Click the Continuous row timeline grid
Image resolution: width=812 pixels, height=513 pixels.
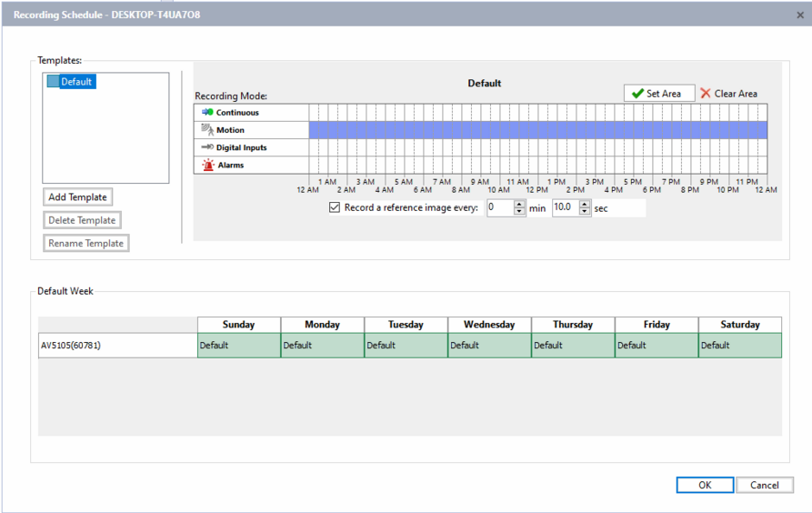point(538,113)
